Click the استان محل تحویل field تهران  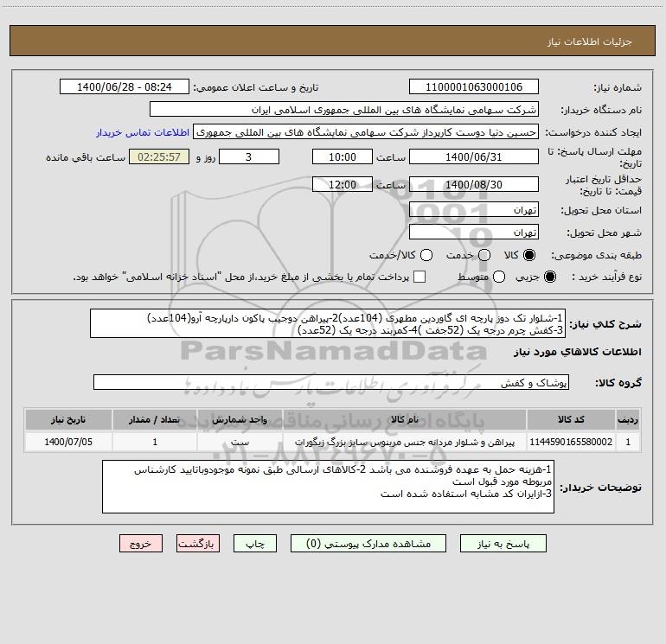pos(474,210)
